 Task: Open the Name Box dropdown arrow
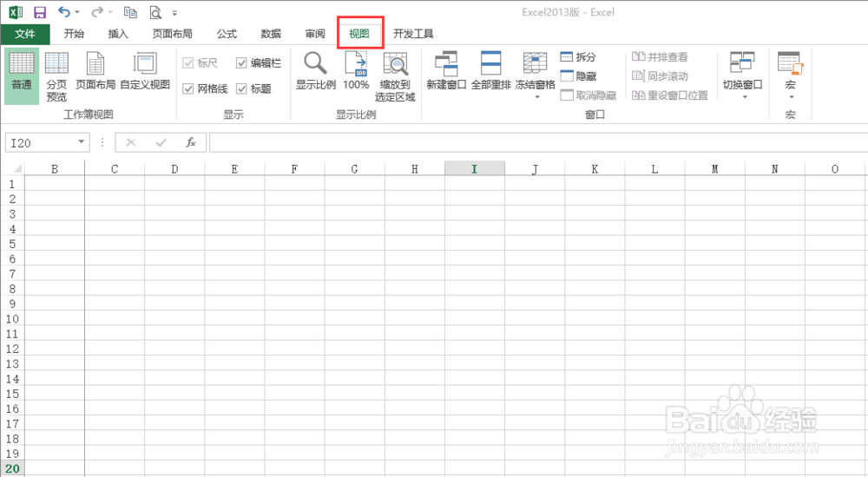tap(82, 142)
